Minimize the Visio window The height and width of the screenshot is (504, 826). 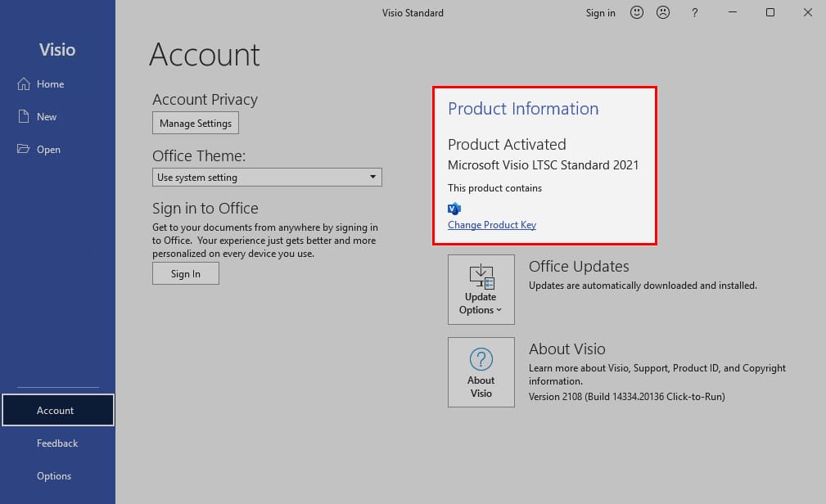pyautogui.click(x=732, y=12)
